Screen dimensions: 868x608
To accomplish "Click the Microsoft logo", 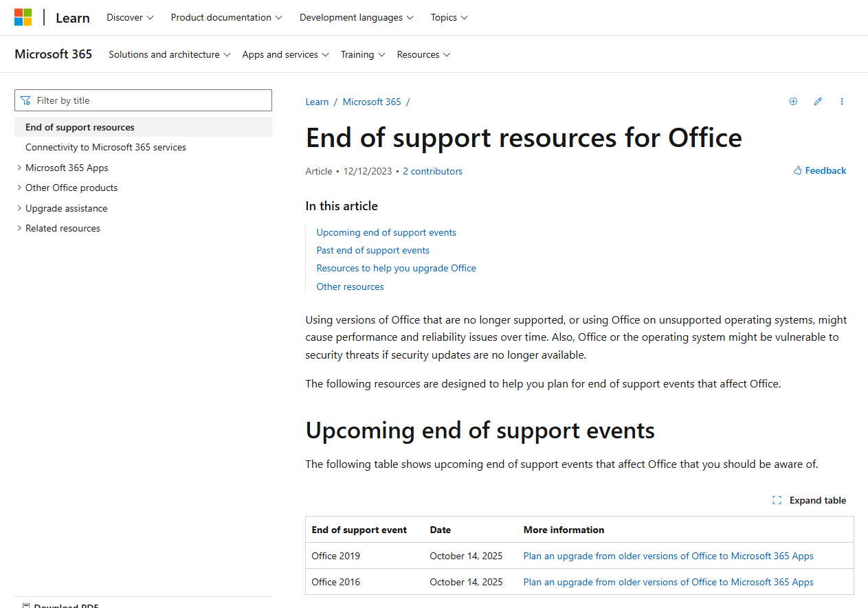I will [23, 18].
